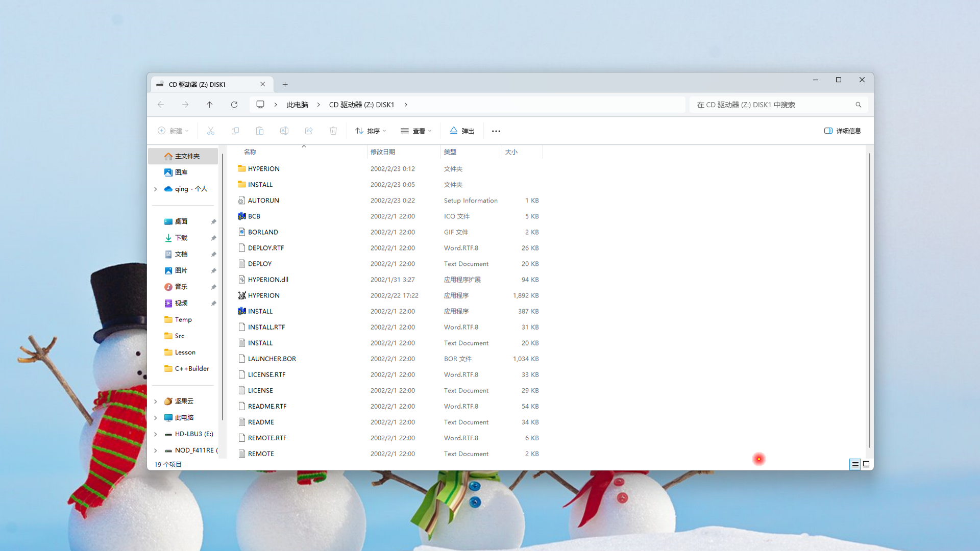Screen dimensions: 980x551
Task: Expand the NOD_F411RE drive node
Action: coord(156,450)
